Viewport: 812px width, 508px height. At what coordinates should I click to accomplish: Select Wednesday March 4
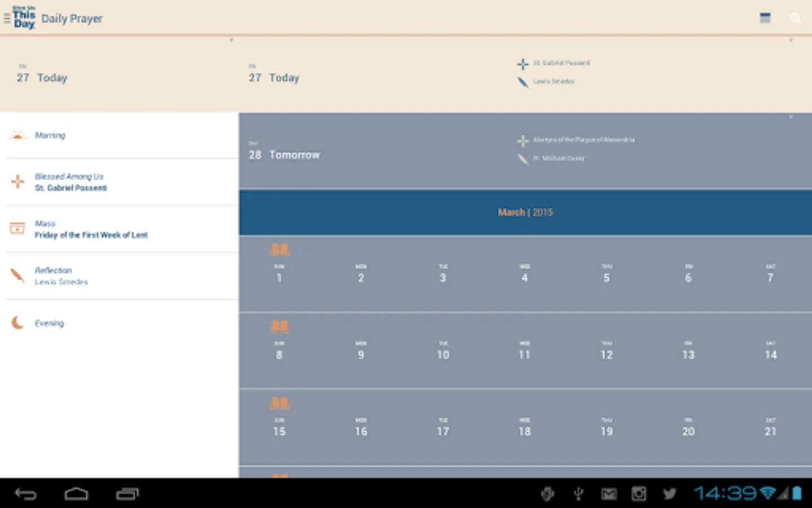[525, 273]
